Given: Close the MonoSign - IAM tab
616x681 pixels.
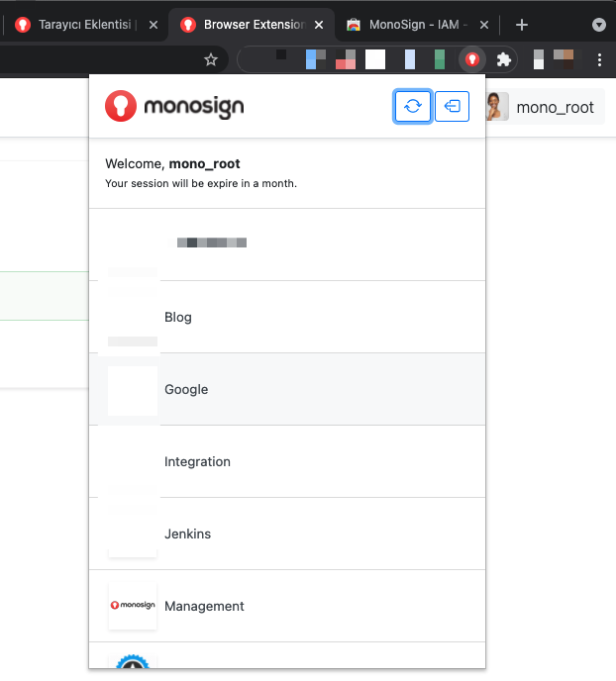Looking at the screenshot, I should coord(484,25).
